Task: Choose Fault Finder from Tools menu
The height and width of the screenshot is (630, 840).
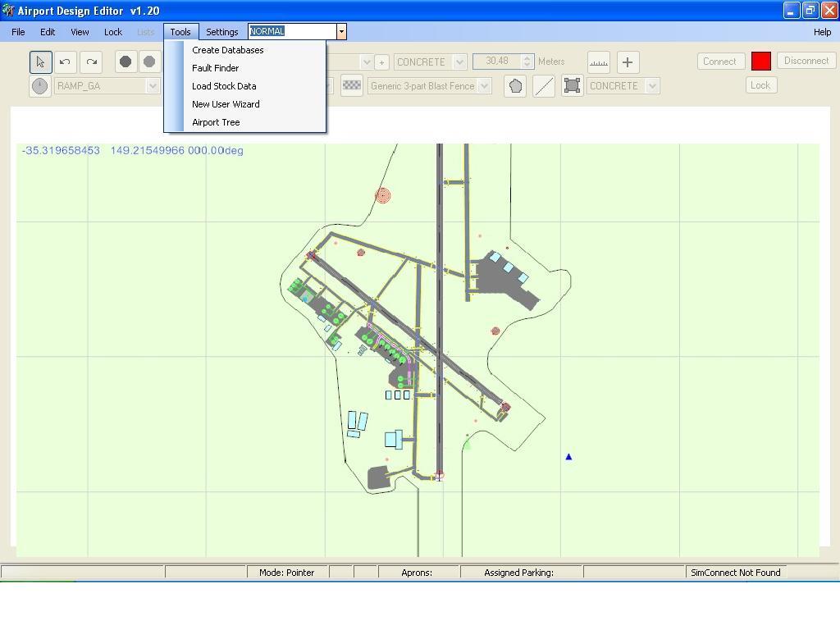Action: [215, 68]
